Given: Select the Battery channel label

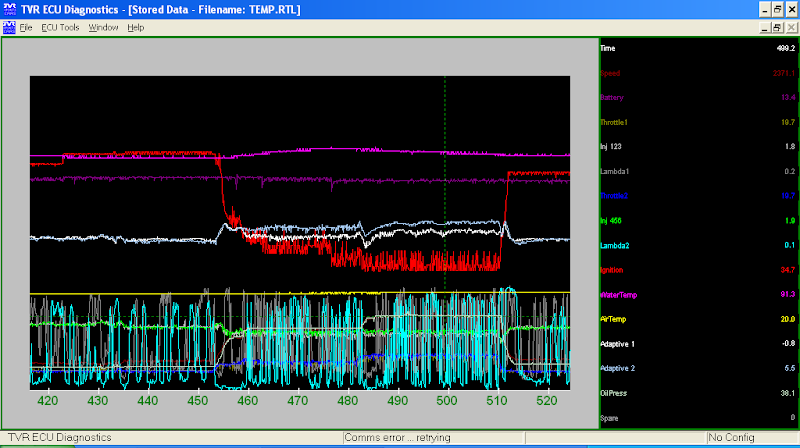Looking at the screenshot, I should [612, 97].
